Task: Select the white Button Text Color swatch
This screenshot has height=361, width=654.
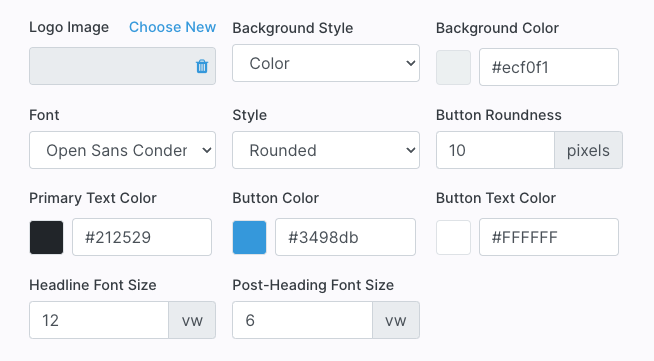Action: click(x=453, y=238)
